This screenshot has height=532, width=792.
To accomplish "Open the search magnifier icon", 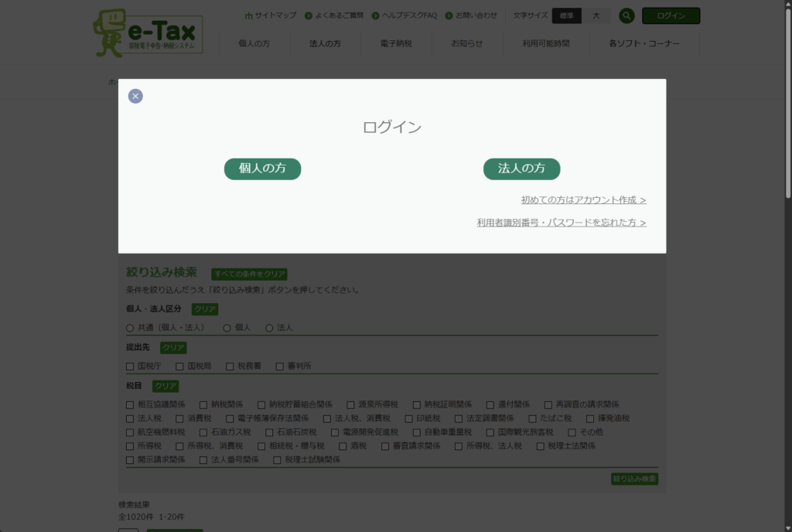I will 626,15.
